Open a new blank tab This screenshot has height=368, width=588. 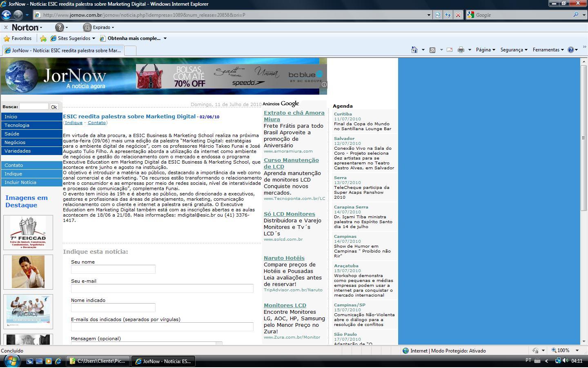pyautogui.click(x=130, y=51)
